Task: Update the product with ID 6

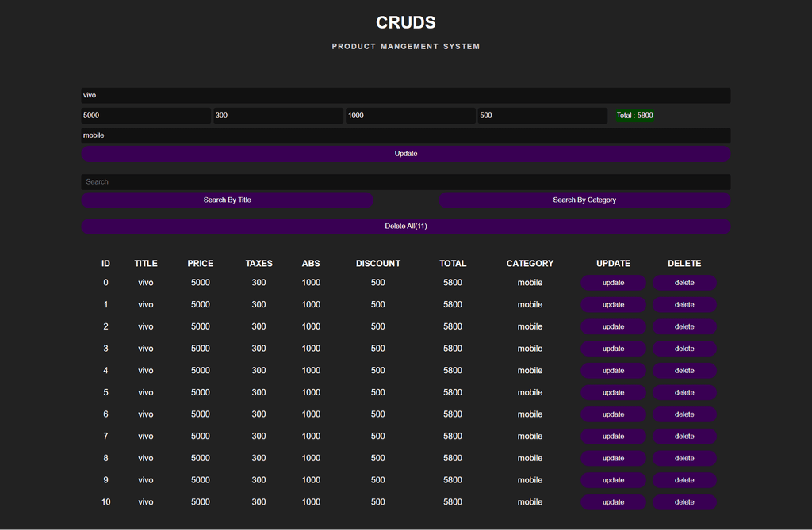Action: click(x=613, y=414)
